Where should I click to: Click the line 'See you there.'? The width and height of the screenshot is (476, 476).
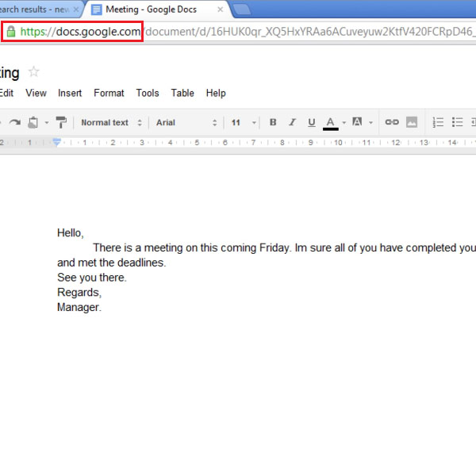tap(92, 278)
